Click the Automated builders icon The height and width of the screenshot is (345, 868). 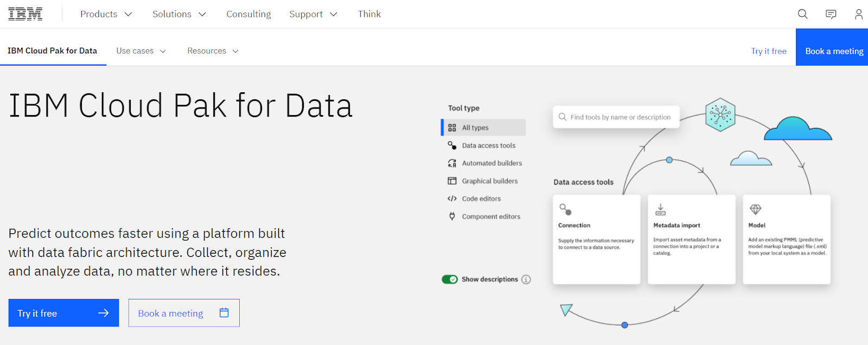point(452,163)
